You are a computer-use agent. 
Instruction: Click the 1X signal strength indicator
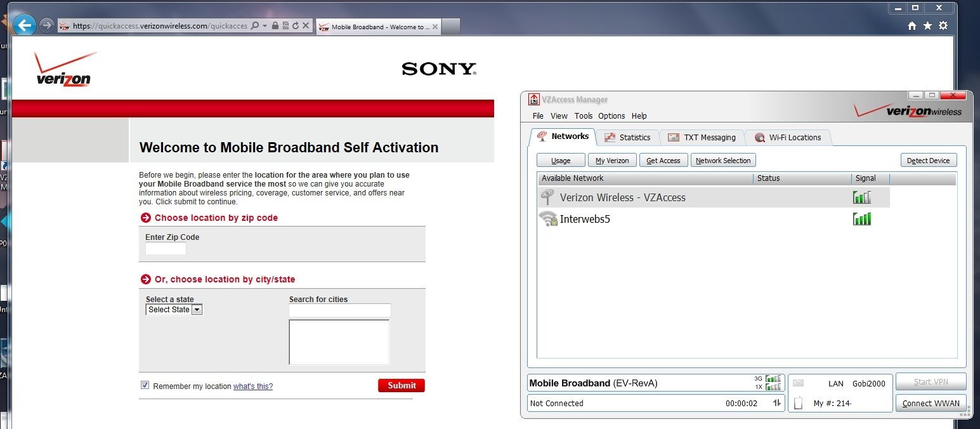click(x=773, y=387)
